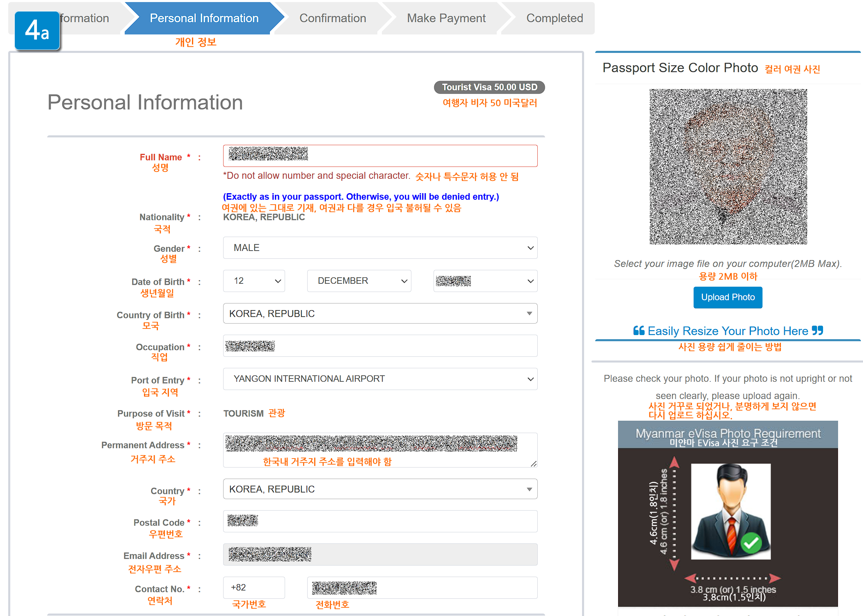Click the 4a step badge icon
This screenshot has width=863, height=616.
(37, 31)
